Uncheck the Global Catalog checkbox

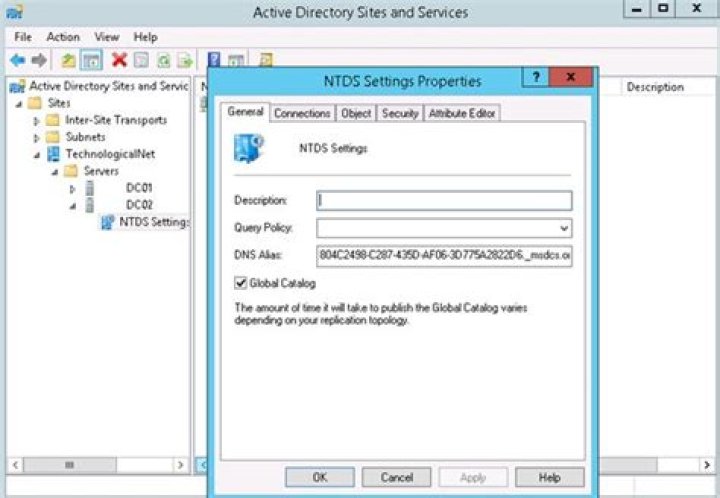(x=240, y=284)
